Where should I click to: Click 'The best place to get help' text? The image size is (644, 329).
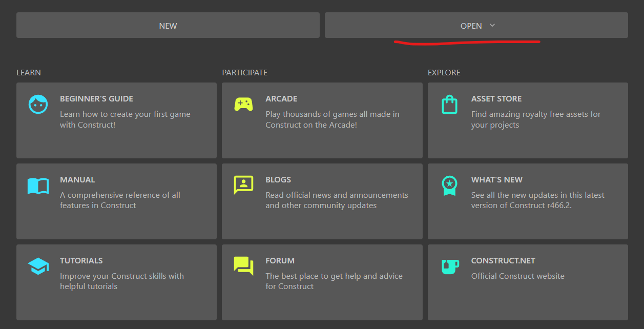coord(334,281)
